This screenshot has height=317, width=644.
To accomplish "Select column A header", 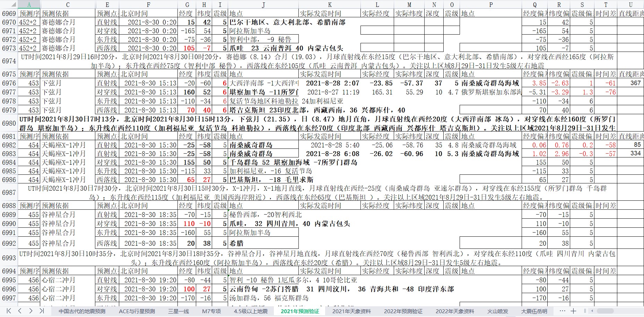I will click(29, 4).
